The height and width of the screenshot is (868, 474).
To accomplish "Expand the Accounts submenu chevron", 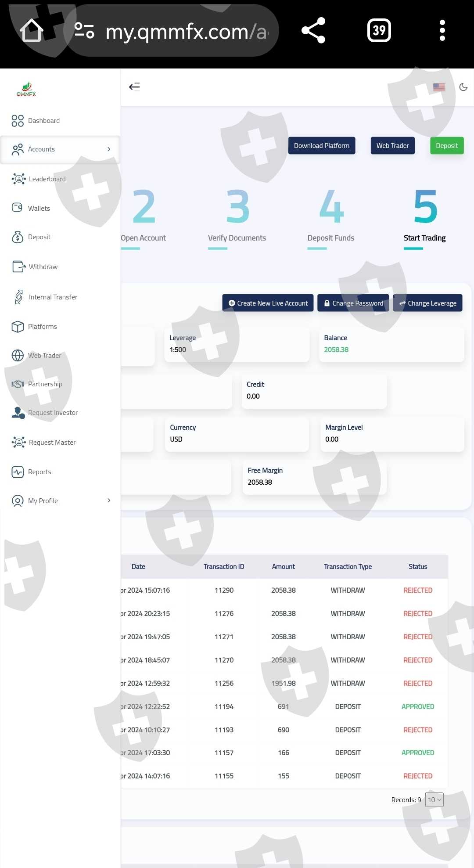I will [x=109, y=149].
